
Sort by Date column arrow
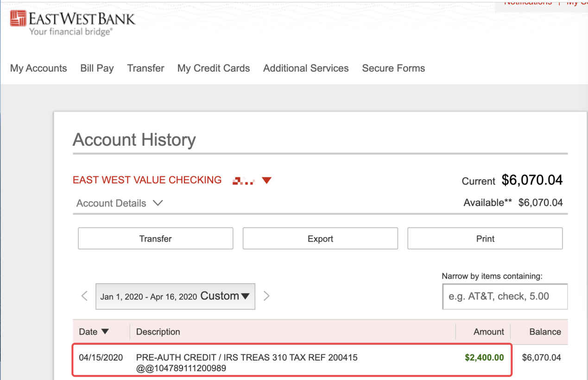(105, 331)
